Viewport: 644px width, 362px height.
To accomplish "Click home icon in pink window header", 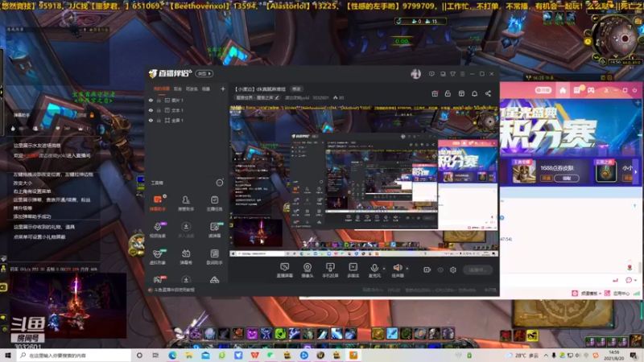I will point(563,90).
